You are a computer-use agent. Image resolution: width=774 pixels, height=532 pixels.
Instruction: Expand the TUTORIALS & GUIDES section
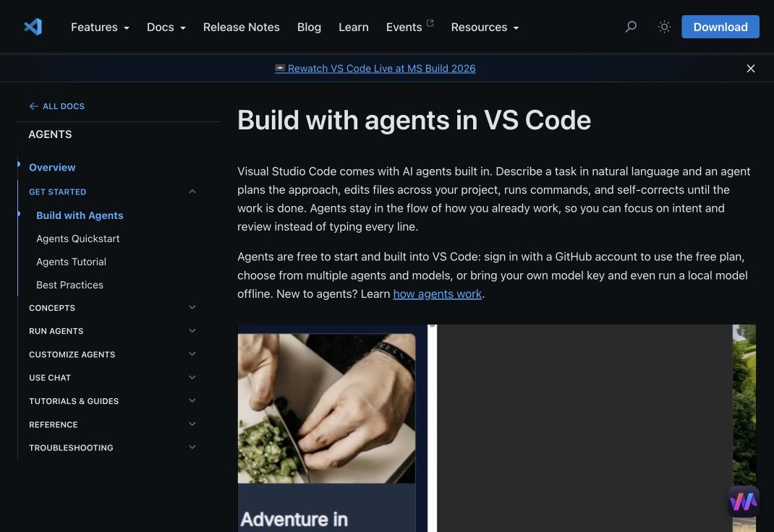click(113, 401)
